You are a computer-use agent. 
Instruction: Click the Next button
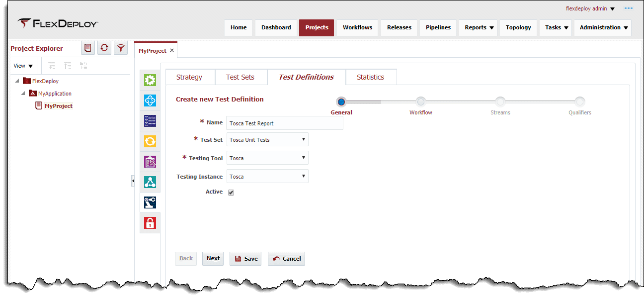213,258
